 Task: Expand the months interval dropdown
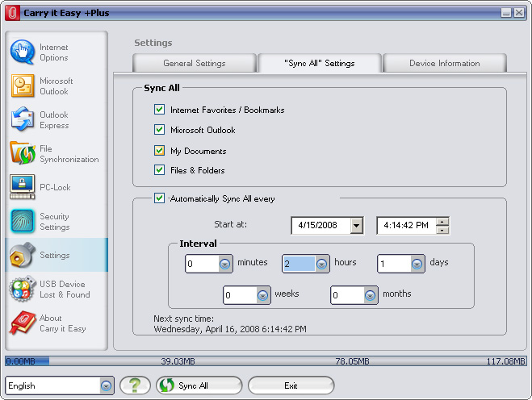point(370,295)
